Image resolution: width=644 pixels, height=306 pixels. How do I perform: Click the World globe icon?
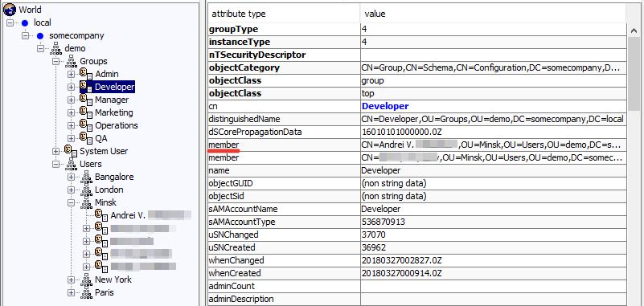(10, 10)
